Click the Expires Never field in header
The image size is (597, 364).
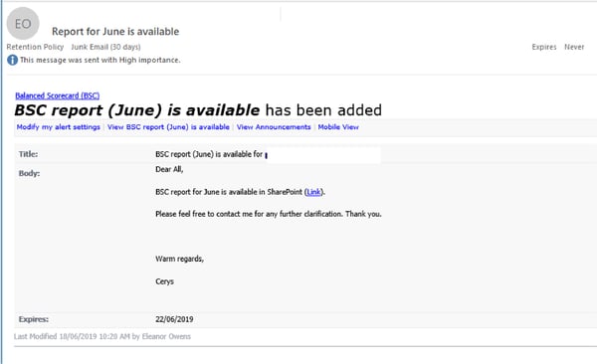[558, 47]
